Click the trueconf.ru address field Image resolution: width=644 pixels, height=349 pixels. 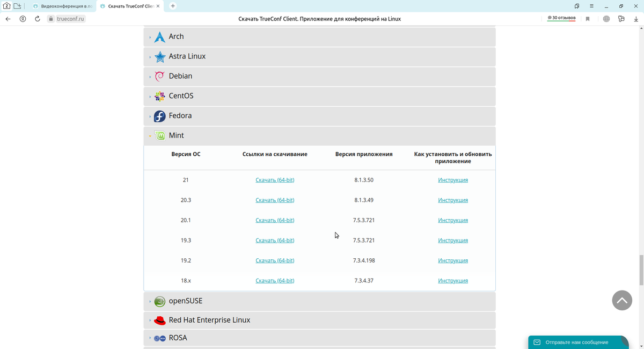pyautogui.click(x=70, y=19)
